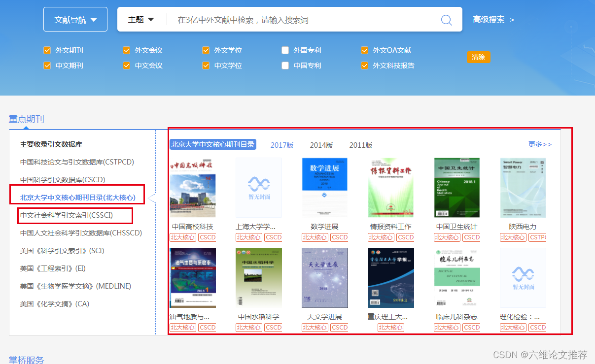Uncheck the 中文期刊 checkbox

[x=47, y=66]
